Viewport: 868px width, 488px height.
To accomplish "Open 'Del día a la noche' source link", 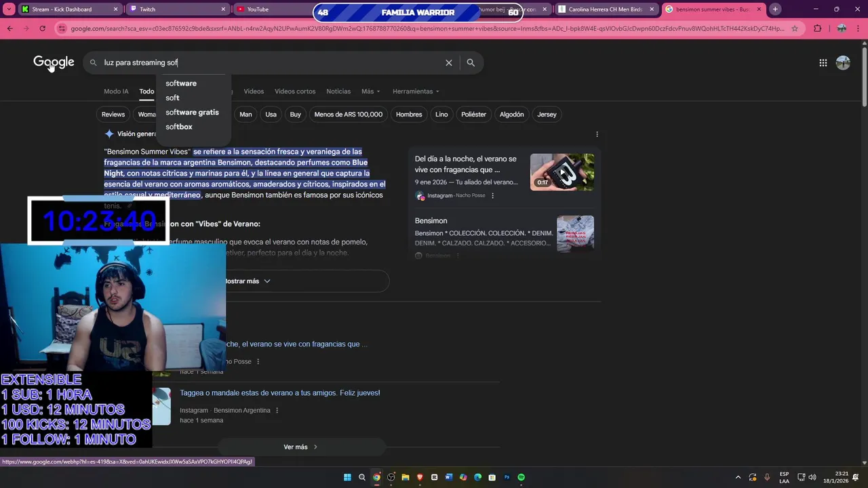I will (467, 164).
